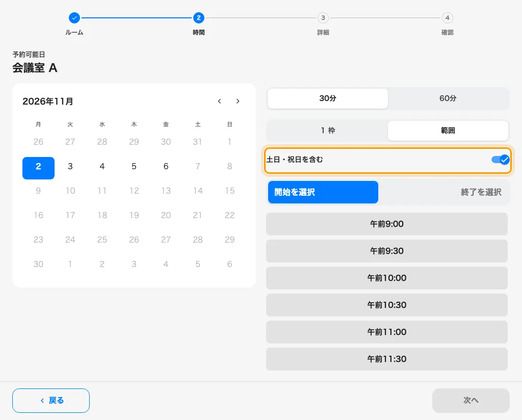Click 2026年11月 month heading
Screen dimensions: 522x420
(48, 101)
